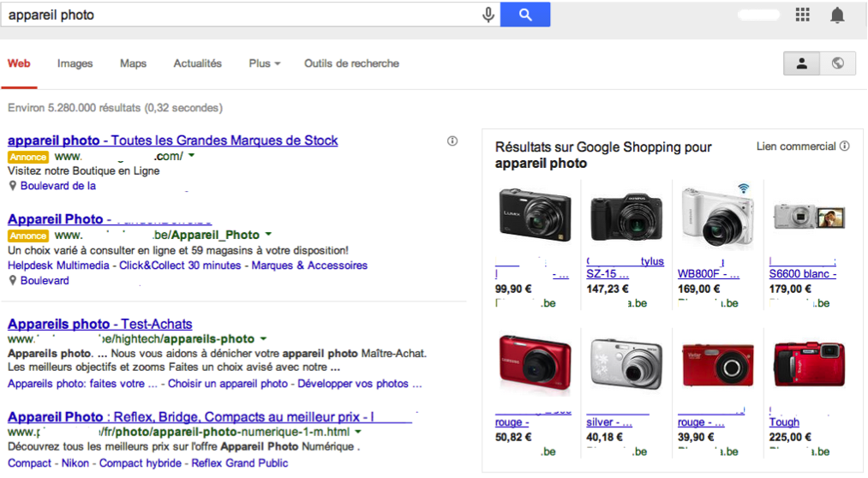Open "rouge -" product link priced 50,82 €
This screenshot has width=868, height=478.
click(x=512, y=422)
